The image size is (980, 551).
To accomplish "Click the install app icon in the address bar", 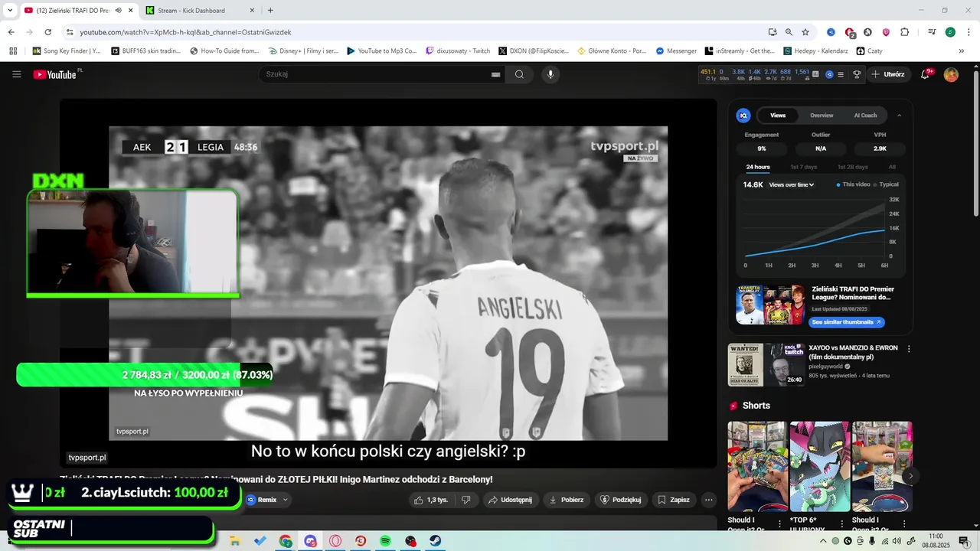I will [773, 32].
